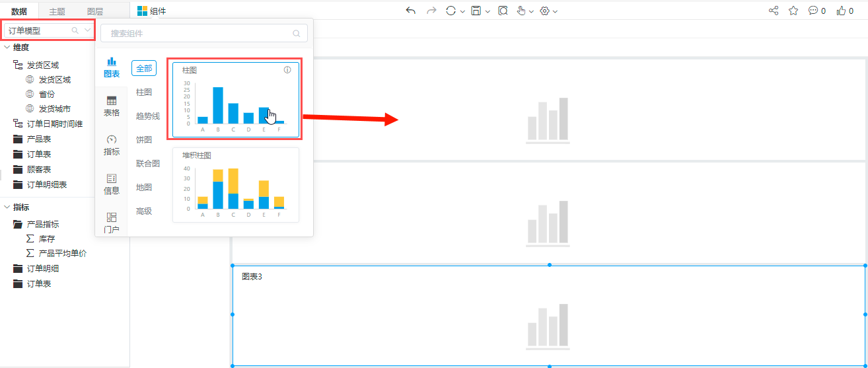Switch to the 主题 tab
The width and height of the screenshot is (868, 368).
[x=57, y=11]
